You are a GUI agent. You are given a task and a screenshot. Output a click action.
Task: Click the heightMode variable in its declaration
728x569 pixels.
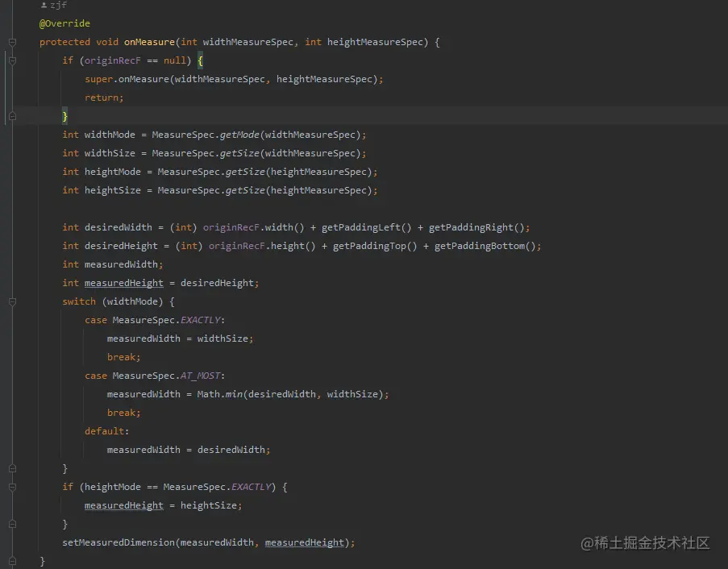[x=112, y=172]
